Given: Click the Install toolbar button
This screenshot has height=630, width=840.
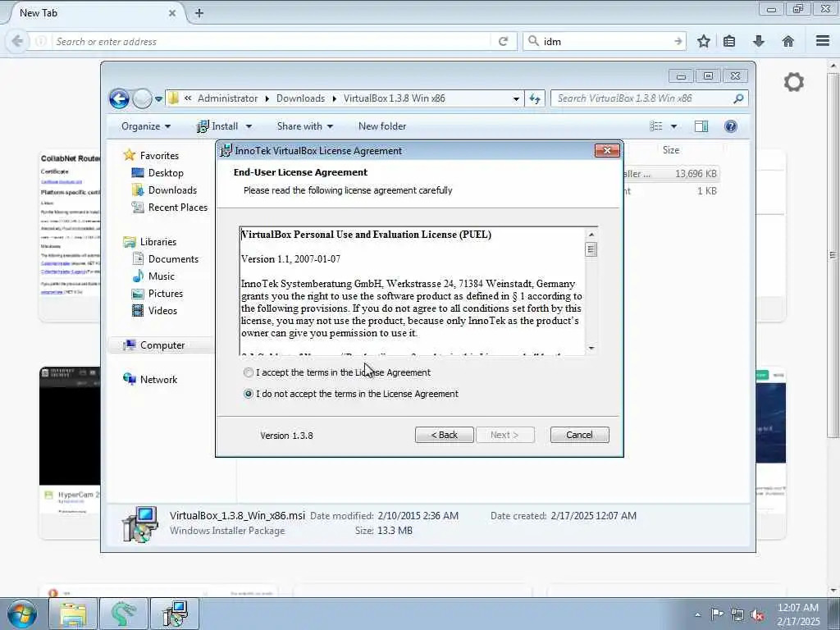Looking at the screenshot, I should (x=217, y=126).
